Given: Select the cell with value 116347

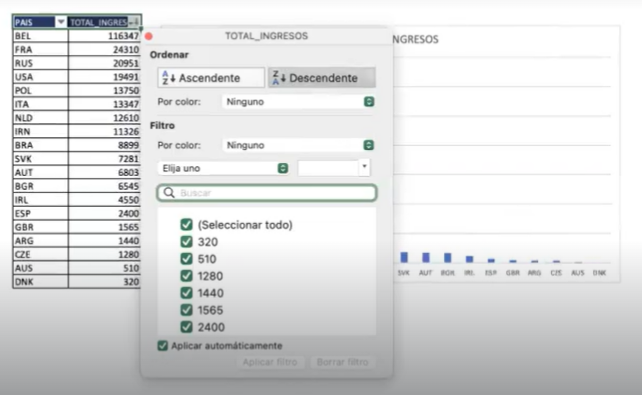Looking at the screenshot, I should (104, 36).
